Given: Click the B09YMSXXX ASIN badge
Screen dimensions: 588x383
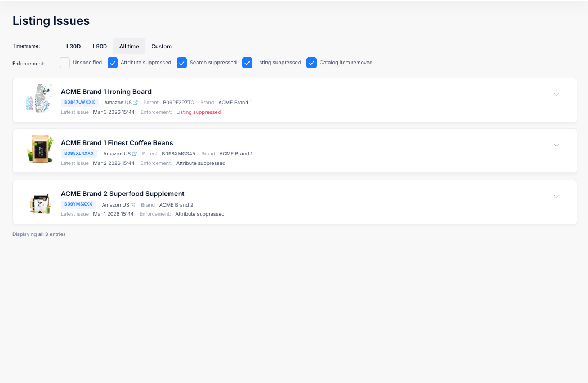Looking at the screenshot, I should [x=78, y=204].
